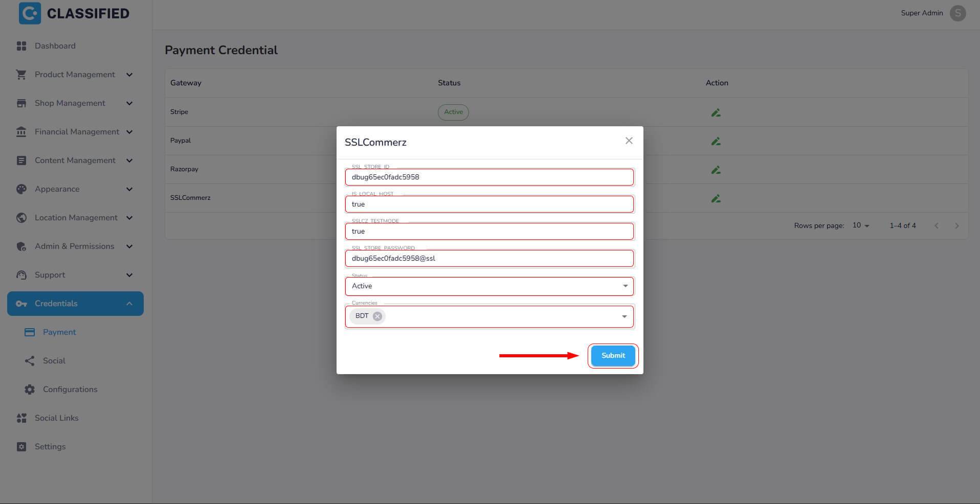
Task: Click the Dashboard grid icon
Action: coord(21,46)
